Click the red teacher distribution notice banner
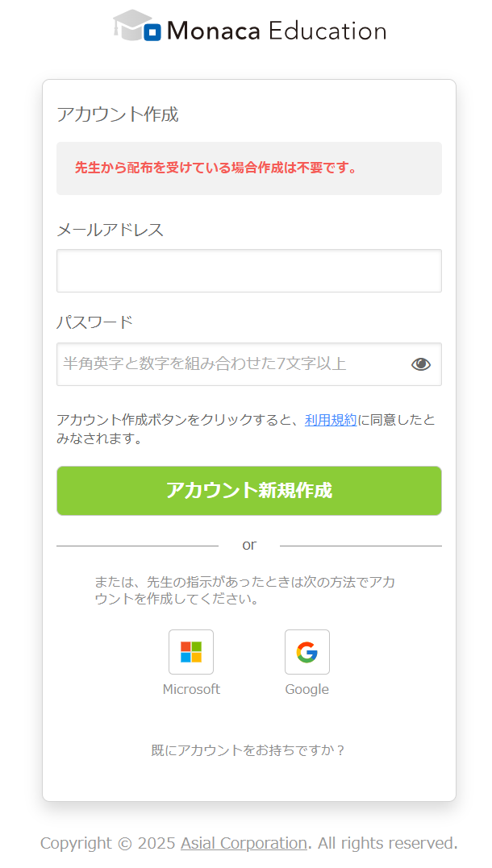Image resolution: width=492 pixels, height=868 pixels. (248, 168)
